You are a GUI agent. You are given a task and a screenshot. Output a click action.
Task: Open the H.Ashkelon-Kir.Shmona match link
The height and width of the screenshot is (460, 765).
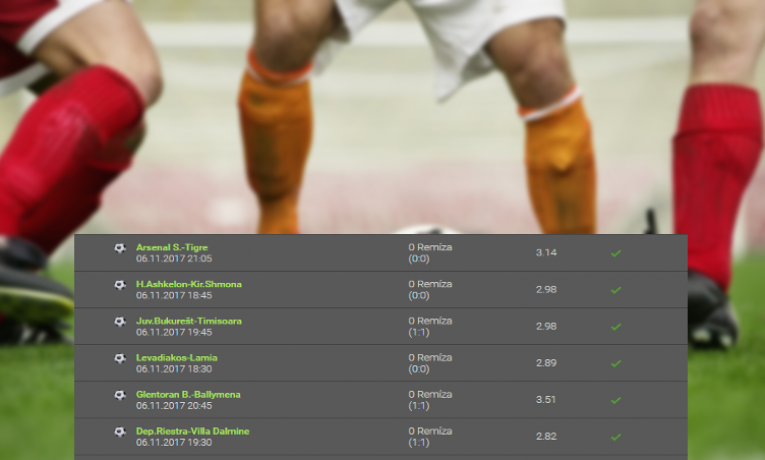pos(189,284)
